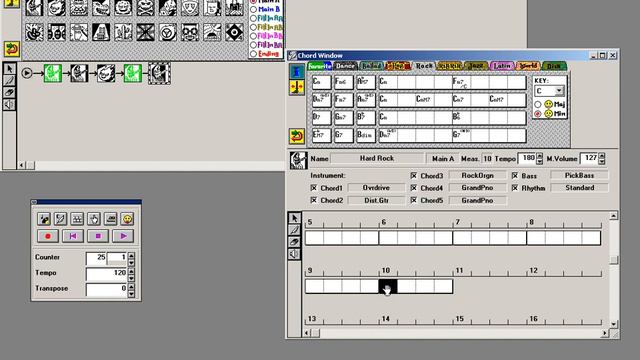Viewport: 640px width, 360px height.
Task: Click the RockOrgn instrument button
Action: [x=478, y=176]
